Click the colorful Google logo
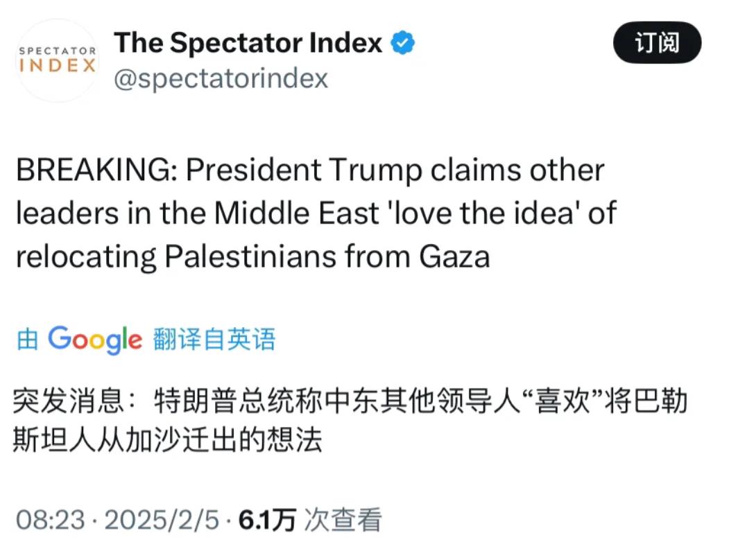 pyautogui.click(x=95, y=339)
